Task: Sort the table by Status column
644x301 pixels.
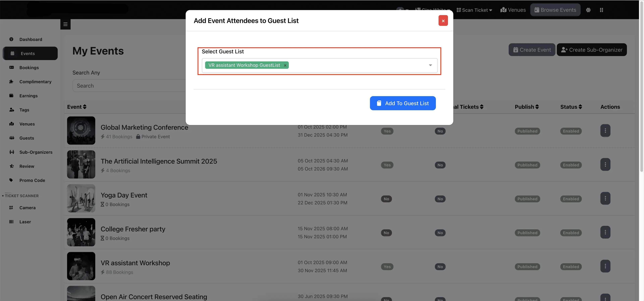Action: coord(571,107)
